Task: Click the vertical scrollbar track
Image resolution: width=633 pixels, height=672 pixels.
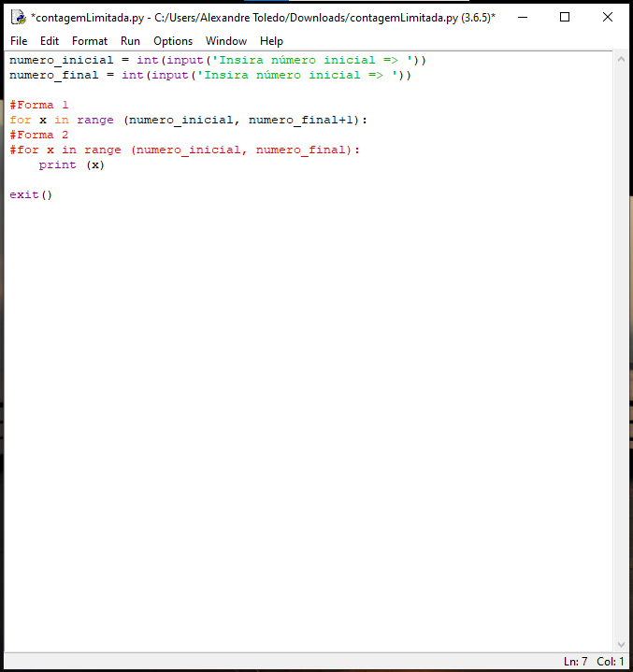Action: coord(621,355)
